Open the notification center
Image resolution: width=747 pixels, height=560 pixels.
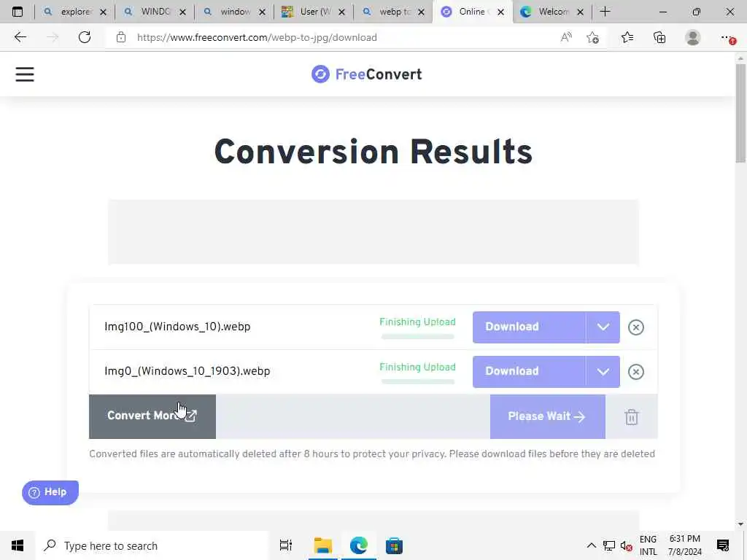coord(723,545)
